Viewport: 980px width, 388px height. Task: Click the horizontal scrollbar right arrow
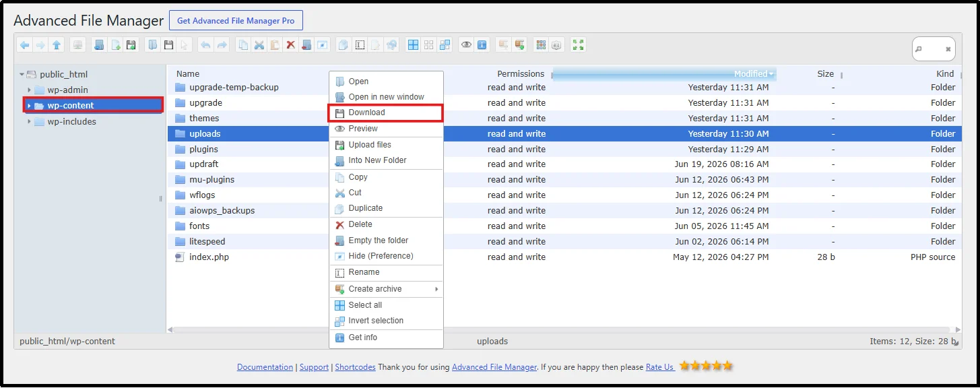point(958,330)
